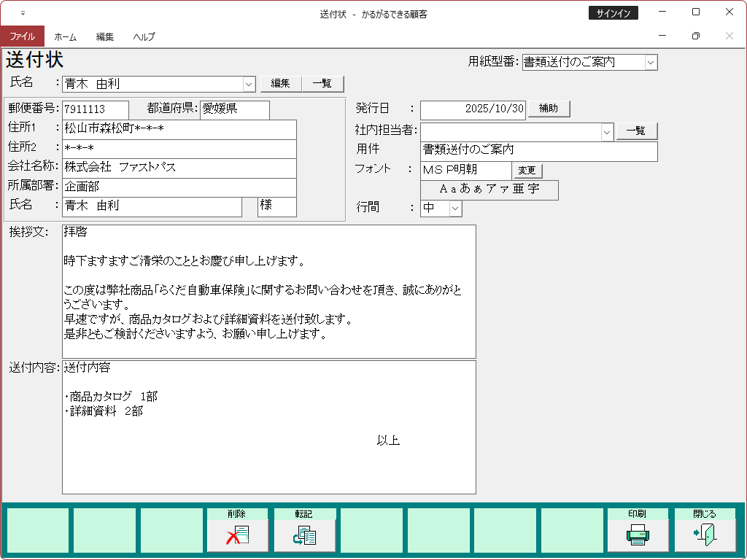The width and height of the screenshot is (747, 560).
Task: Click the 削除 delete icon button
Action: pyautogui.click(x=237, y=535)
